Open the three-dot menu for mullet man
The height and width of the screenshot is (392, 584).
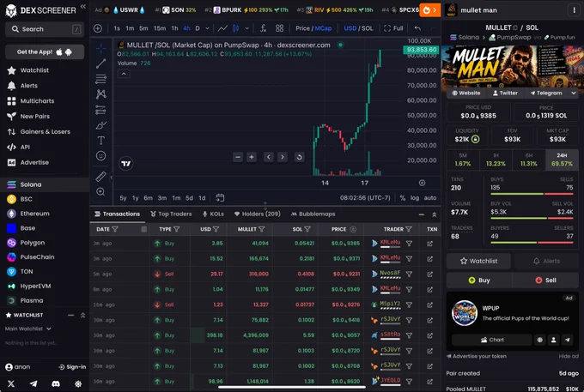click(574, 10)
